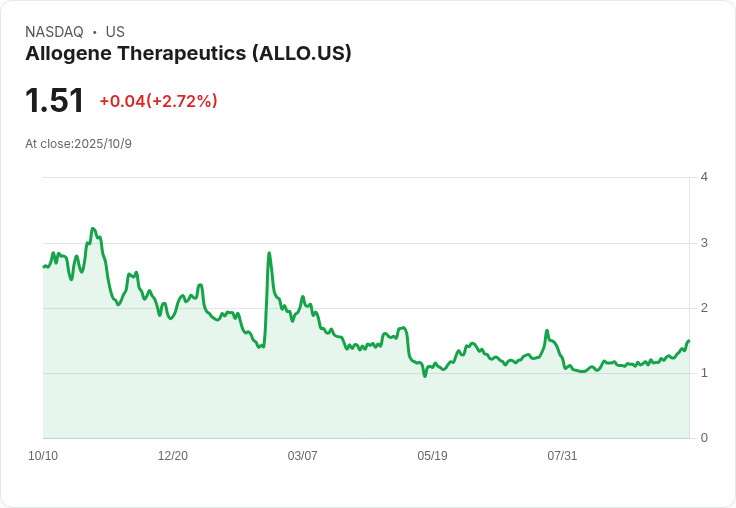
Task: Select the 10/10 date on x-axis
Action: click(43, 456)
